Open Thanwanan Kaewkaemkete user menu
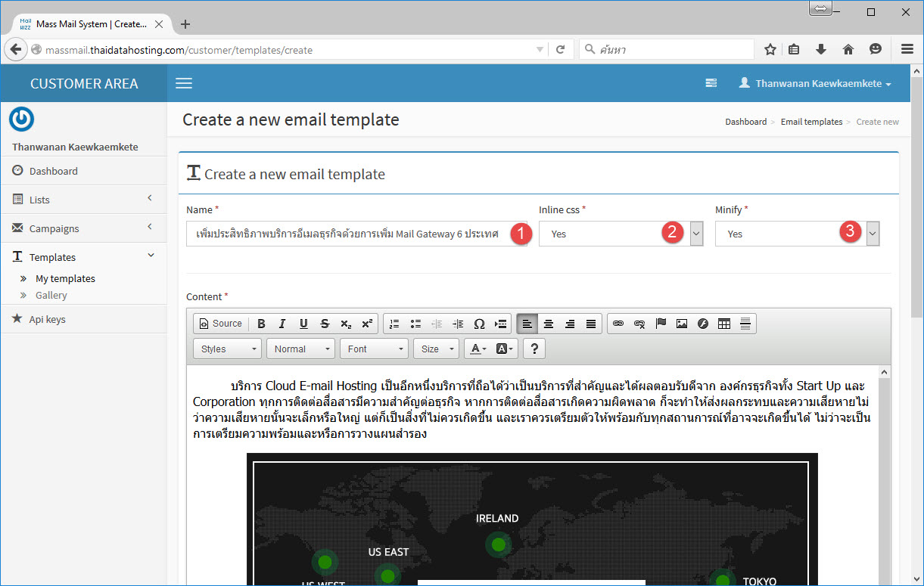924x586 pixels. 815,83
